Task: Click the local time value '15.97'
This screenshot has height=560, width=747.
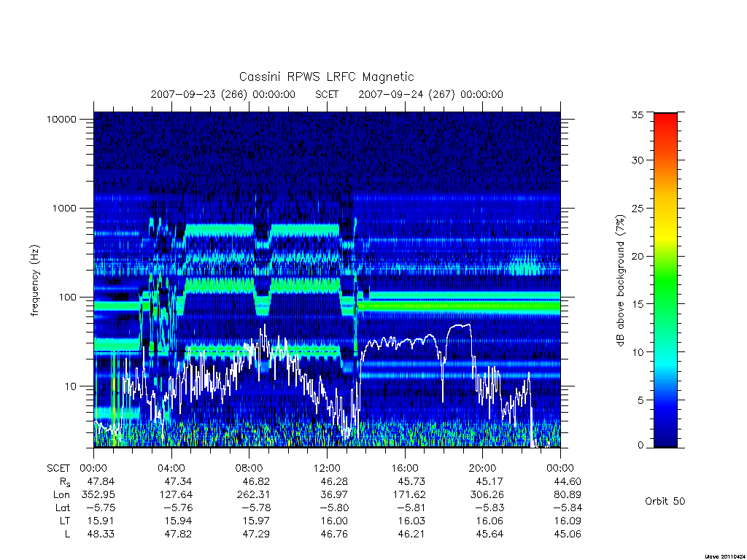Action: pos(256,521)
